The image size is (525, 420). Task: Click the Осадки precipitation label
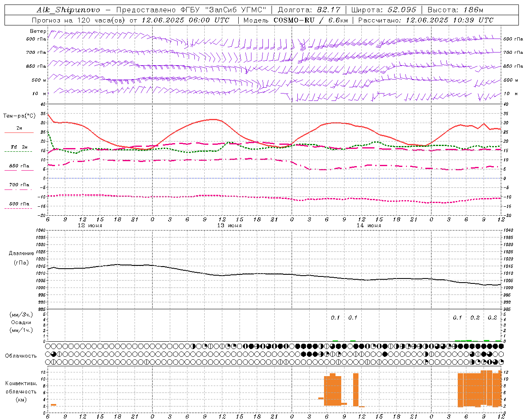click(x=21, y=322)
